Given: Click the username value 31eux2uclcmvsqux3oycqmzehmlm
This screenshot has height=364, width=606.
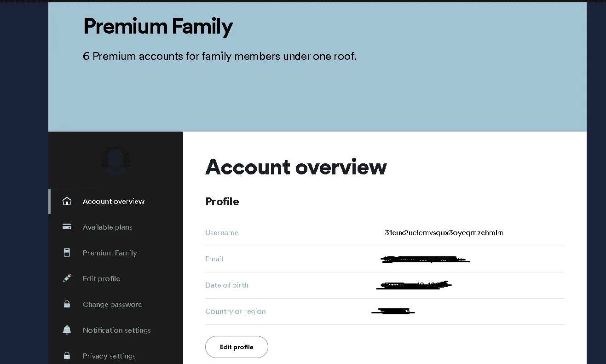Looking at the screenshot, I should pos(444,233).
